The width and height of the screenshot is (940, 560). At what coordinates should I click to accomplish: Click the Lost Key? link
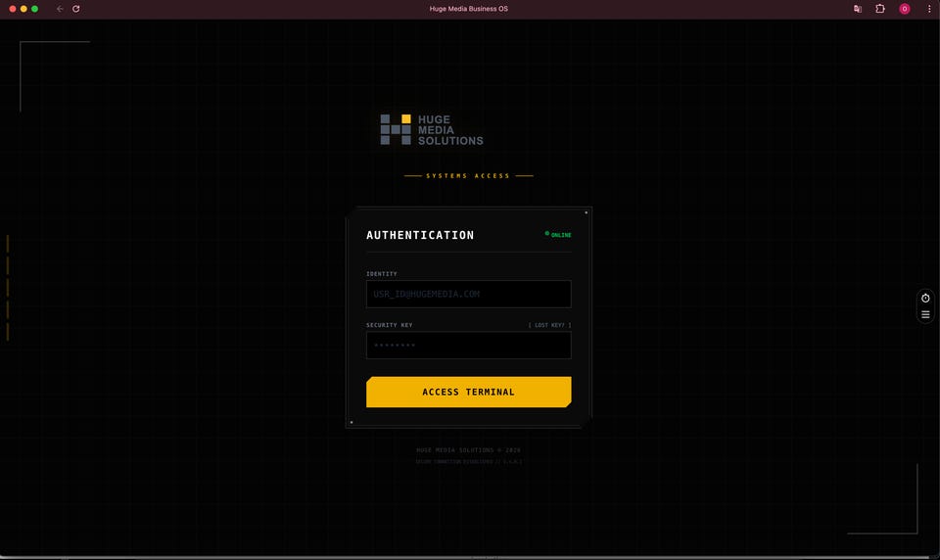pos(549,325)
